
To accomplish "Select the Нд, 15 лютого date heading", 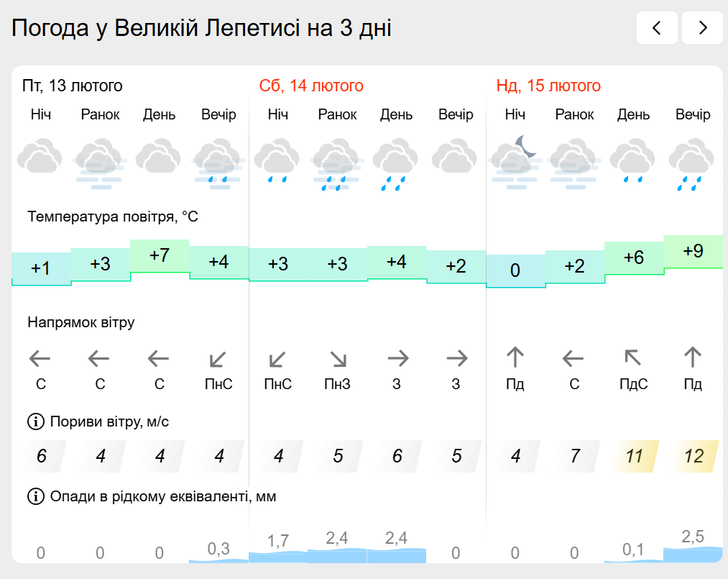I will point(548,86).
